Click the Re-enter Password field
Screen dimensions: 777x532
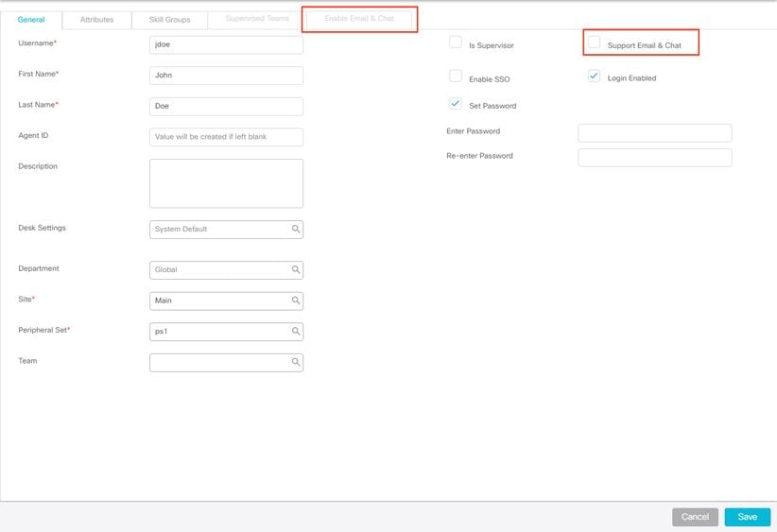(x=655, y=158)
